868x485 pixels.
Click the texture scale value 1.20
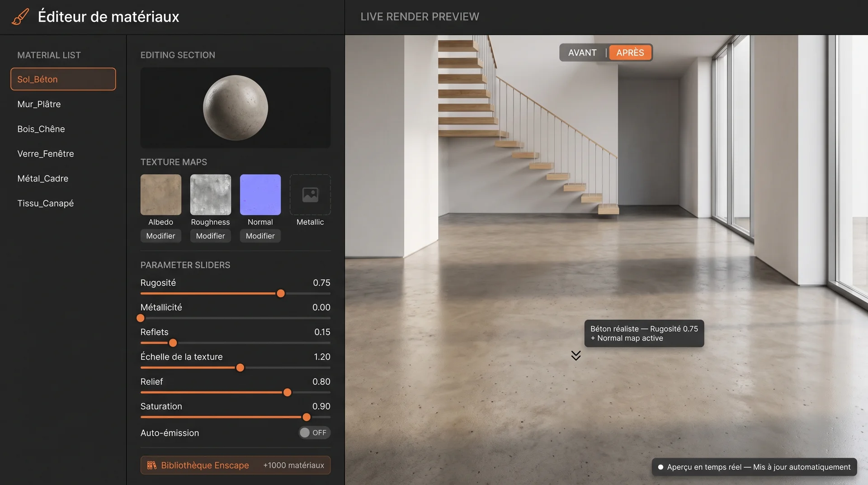[x=322, y=357]
